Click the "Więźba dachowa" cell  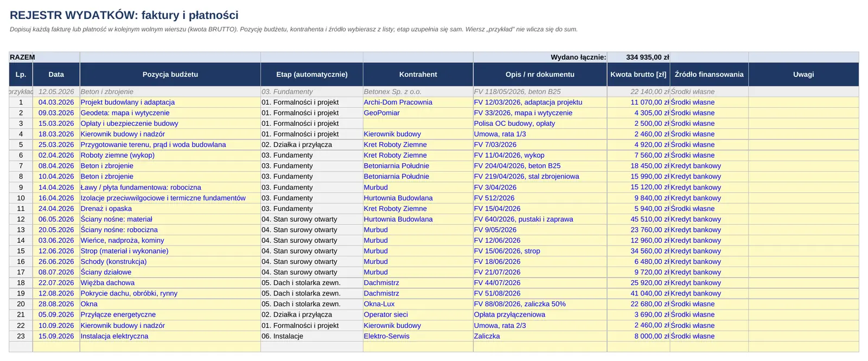[170, 282]
